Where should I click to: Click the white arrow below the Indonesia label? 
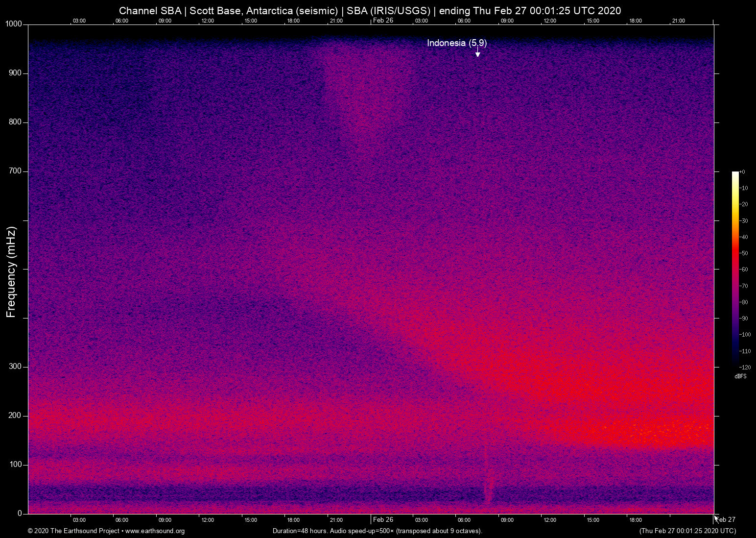[x=478, y=52]
